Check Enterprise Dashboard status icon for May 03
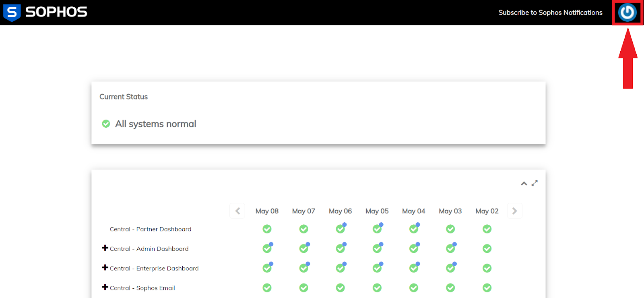 tap(450, 268)
